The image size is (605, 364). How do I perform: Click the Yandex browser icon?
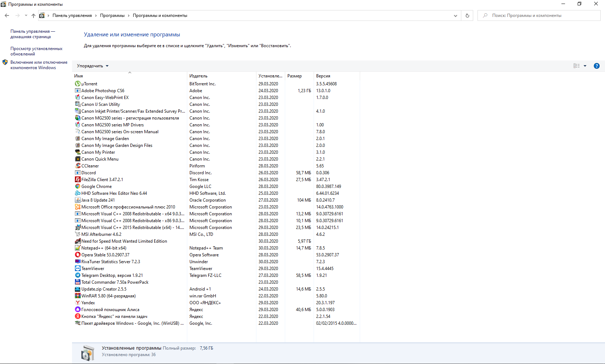[x=77, y=303]
